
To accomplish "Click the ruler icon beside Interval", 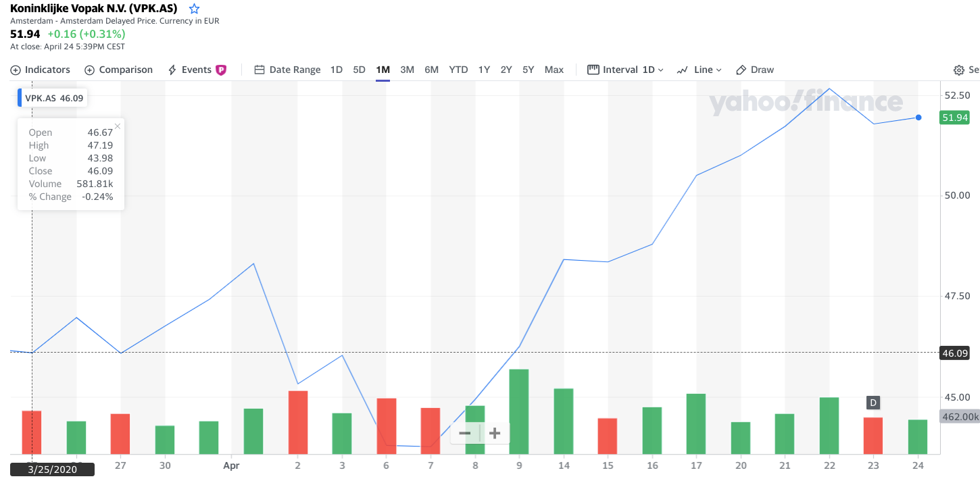I will point(593,70).
